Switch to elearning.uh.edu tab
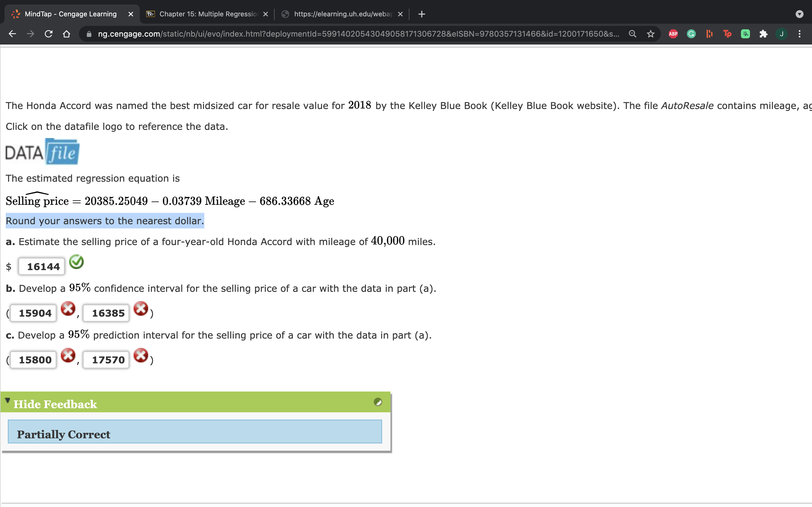 [x=342, y=14]
